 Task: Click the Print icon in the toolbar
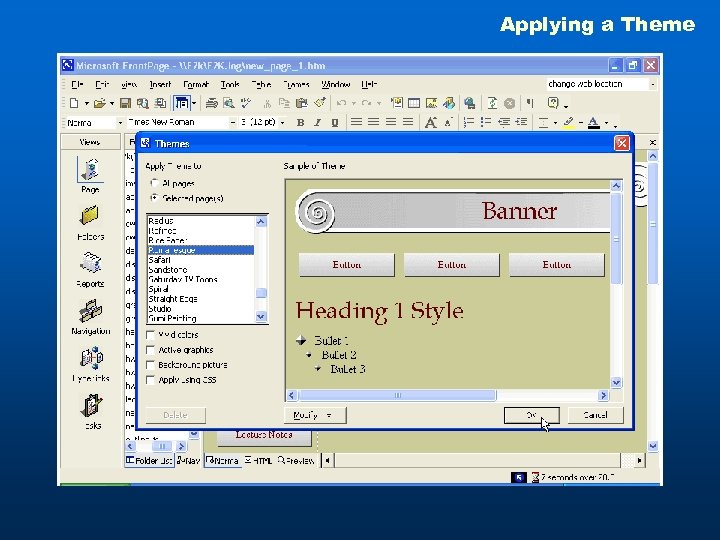pyautogui.click(x=211, y=103)
